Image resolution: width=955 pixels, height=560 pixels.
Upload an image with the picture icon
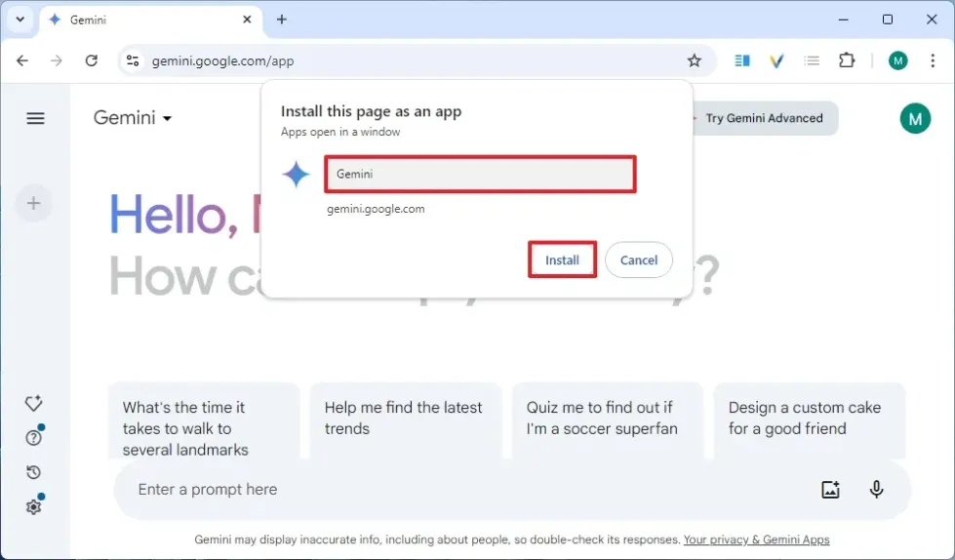[831, 490]
